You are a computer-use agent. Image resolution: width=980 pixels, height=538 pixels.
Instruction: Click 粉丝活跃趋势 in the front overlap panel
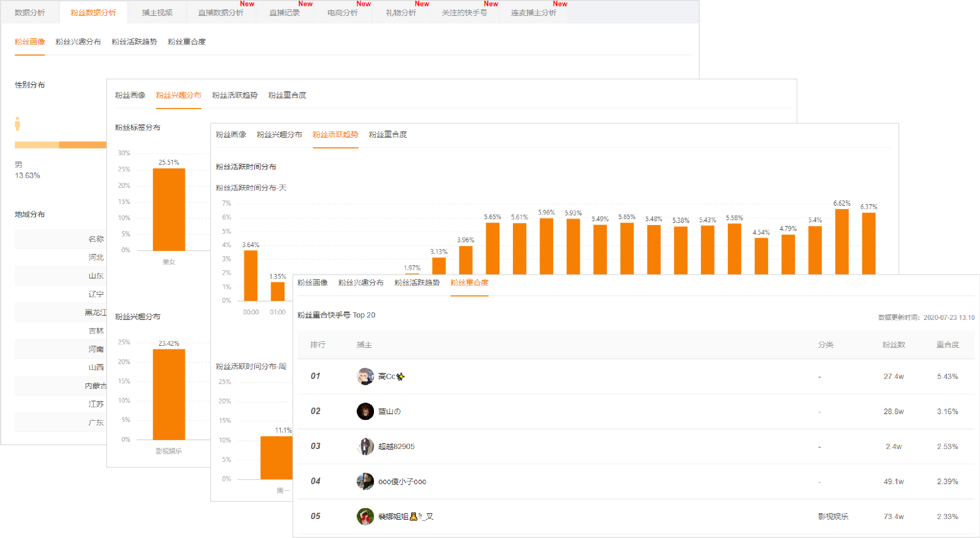pos(417,283)
